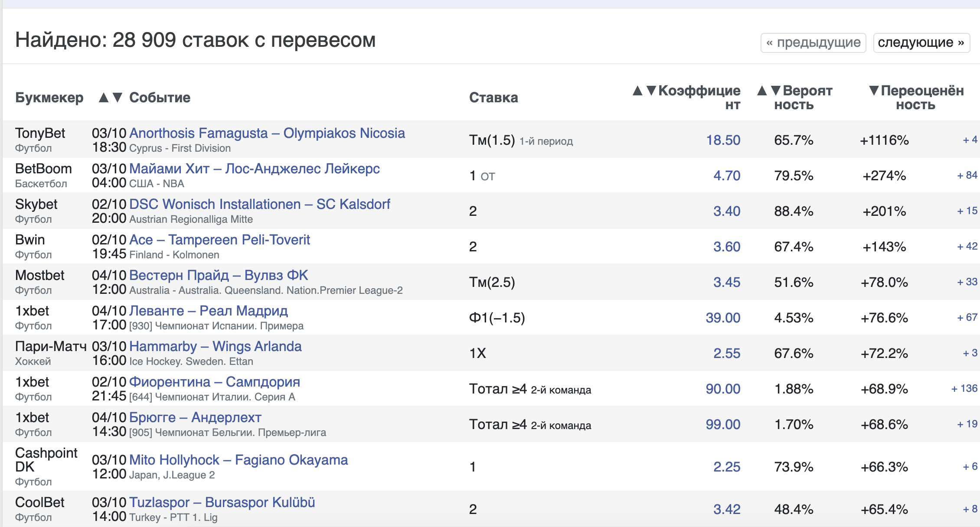980x527 pixels.
Task: Select the 79.5% probability cell
Action: coord(794,176)
